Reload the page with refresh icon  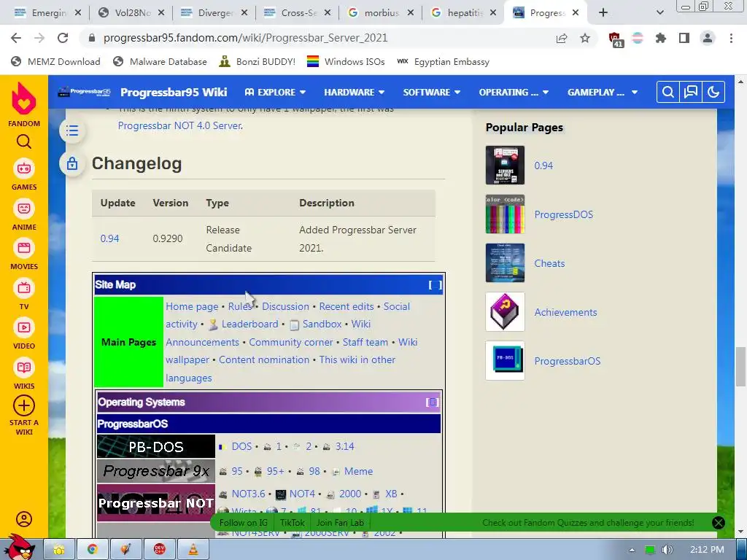(63, 38)
